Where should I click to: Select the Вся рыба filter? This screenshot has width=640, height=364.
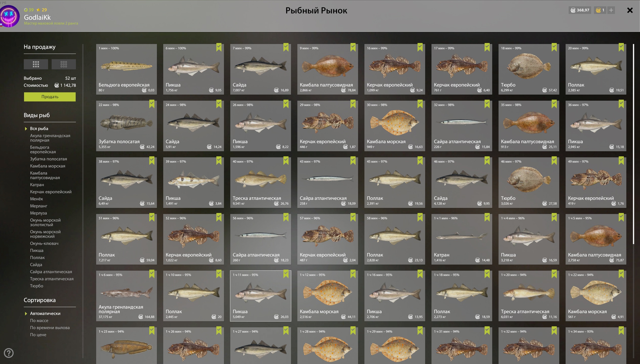[x=39, y=129]
